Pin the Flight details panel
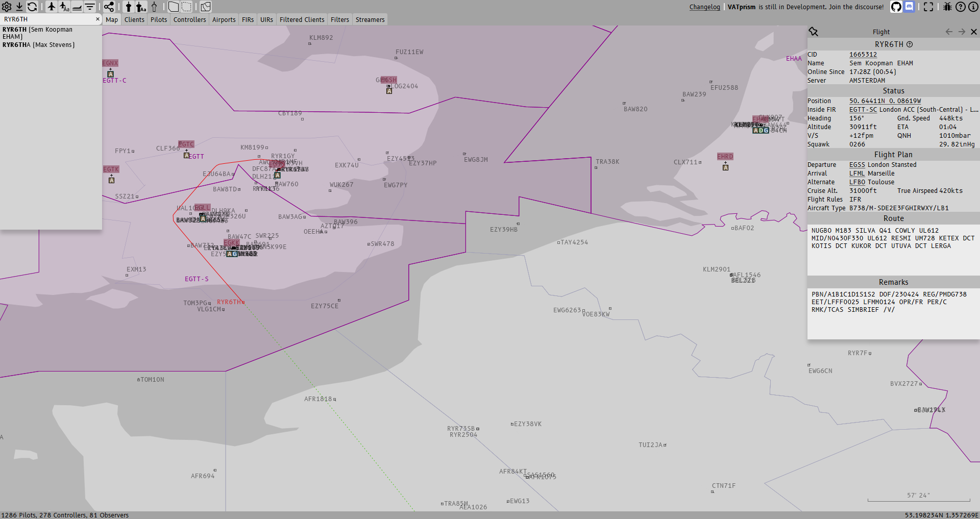 tap(814, 32)
